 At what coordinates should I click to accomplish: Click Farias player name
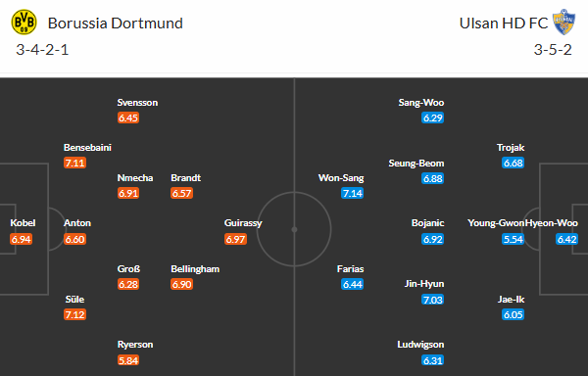coord(350,269)
